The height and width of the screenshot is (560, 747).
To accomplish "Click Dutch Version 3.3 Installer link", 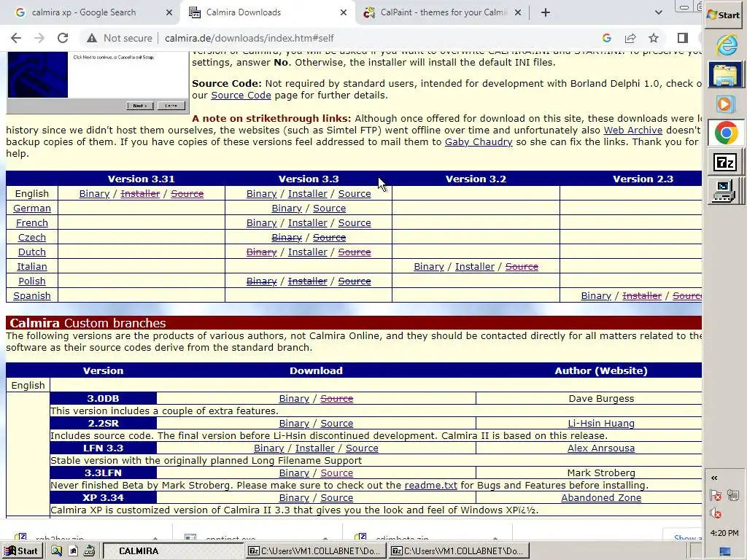I will tap(307, 252).
